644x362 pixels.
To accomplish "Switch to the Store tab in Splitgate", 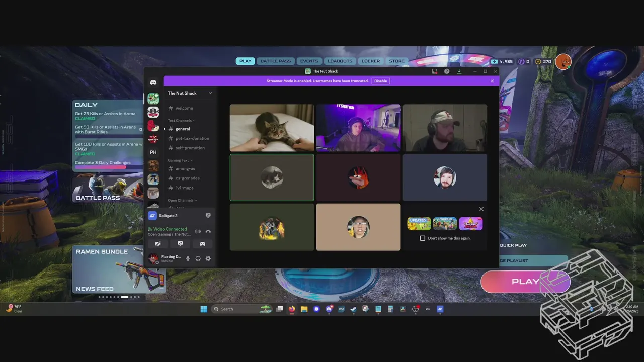I will click(396, 61).
